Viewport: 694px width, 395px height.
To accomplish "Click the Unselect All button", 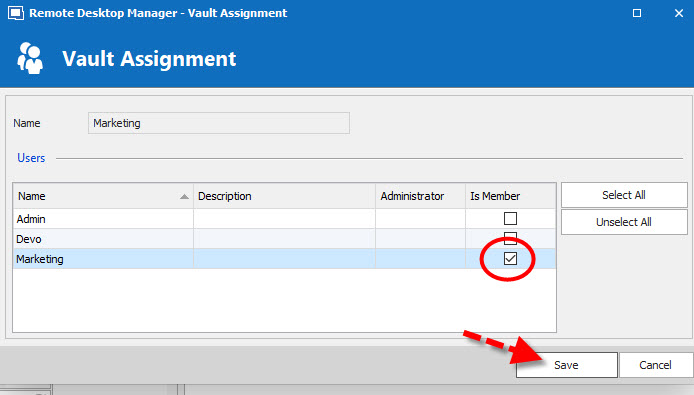I will coord(624,222).
